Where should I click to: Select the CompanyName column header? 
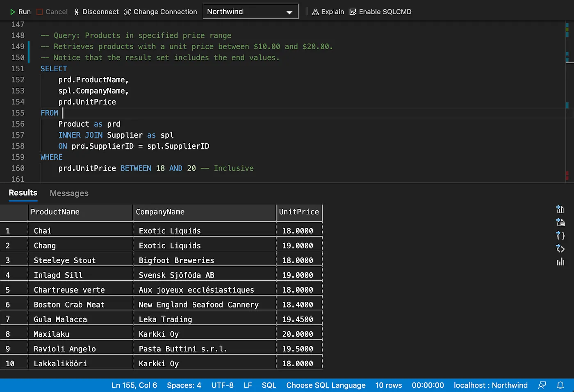click(205, 212)
